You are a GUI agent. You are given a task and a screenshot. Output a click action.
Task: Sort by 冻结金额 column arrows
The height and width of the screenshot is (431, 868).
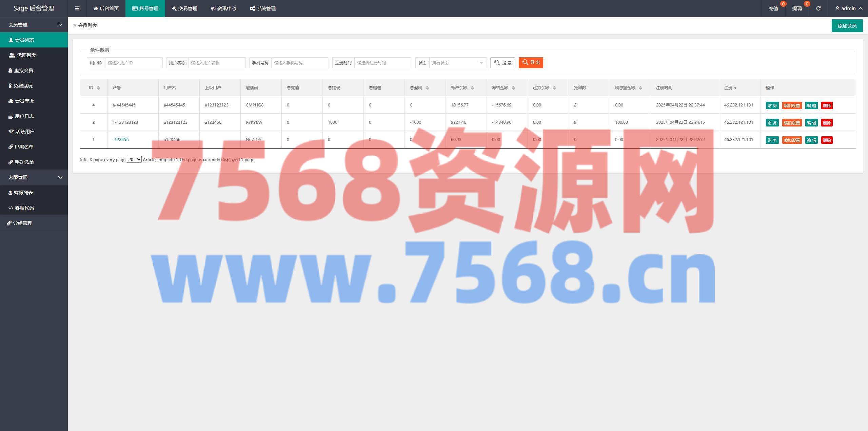(x=513, y=88)
